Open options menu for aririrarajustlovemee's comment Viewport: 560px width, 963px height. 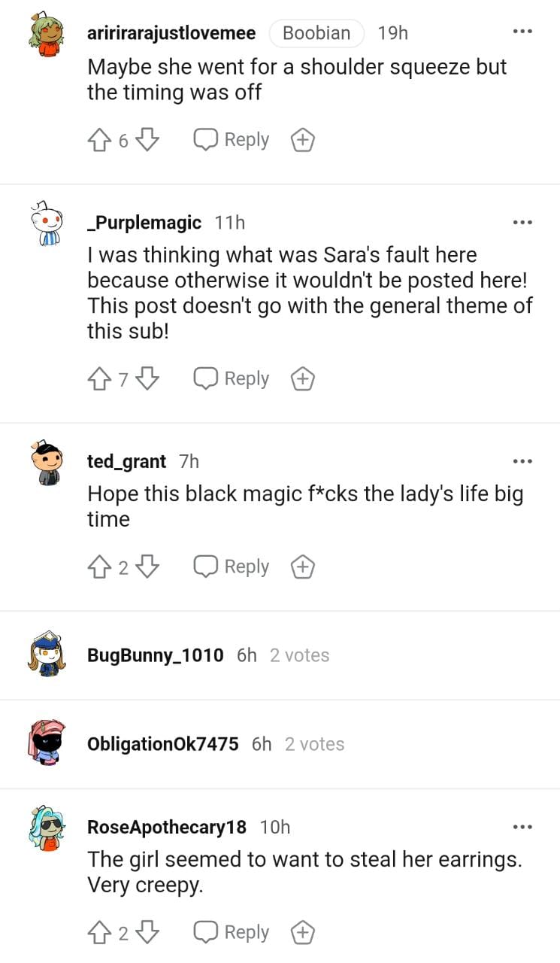click(522, 32)
